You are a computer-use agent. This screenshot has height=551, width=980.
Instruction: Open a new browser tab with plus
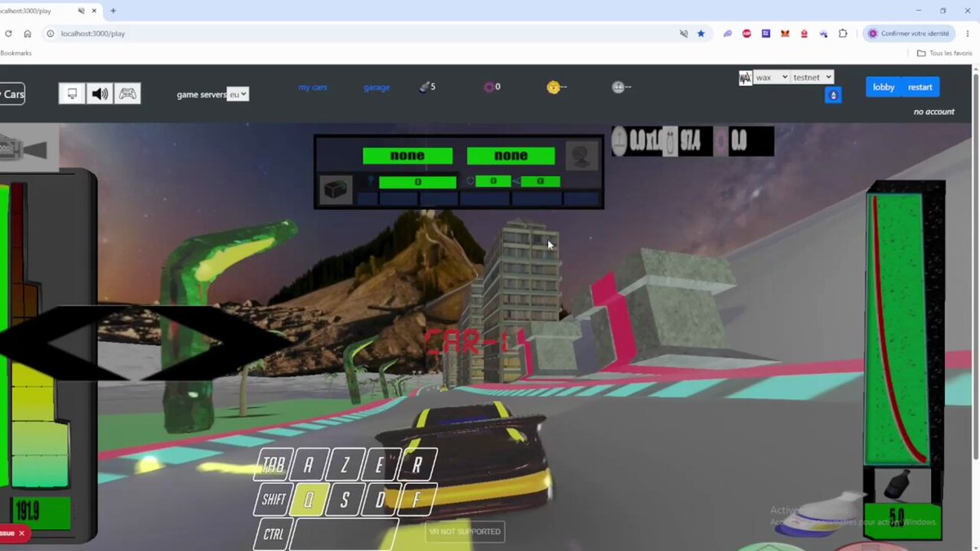pyautogui.click(x=113, y=11)
